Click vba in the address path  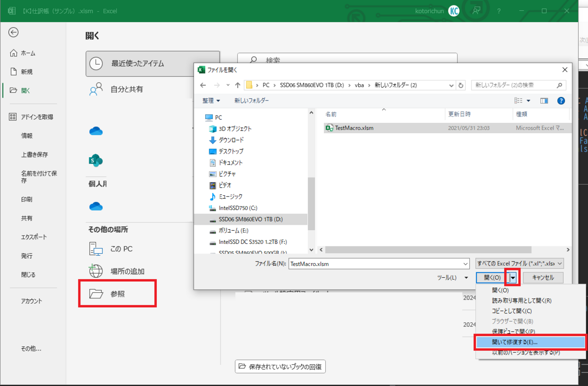coord(360,85)
